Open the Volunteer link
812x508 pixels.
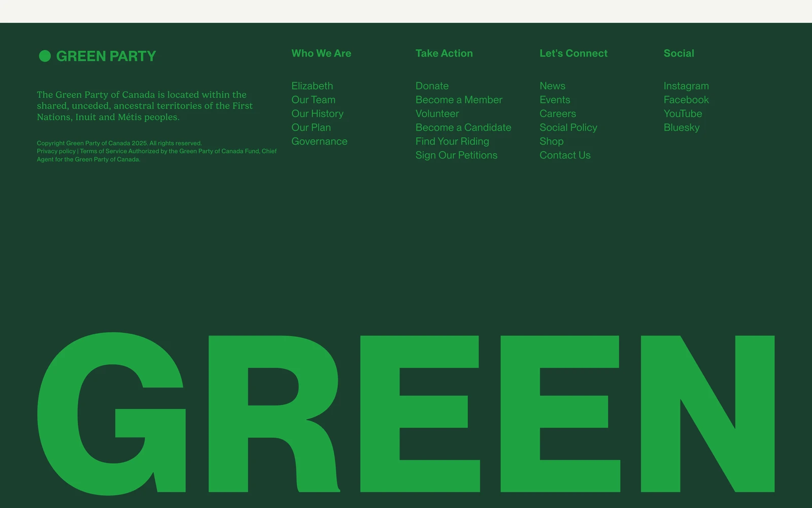point(437,113)
